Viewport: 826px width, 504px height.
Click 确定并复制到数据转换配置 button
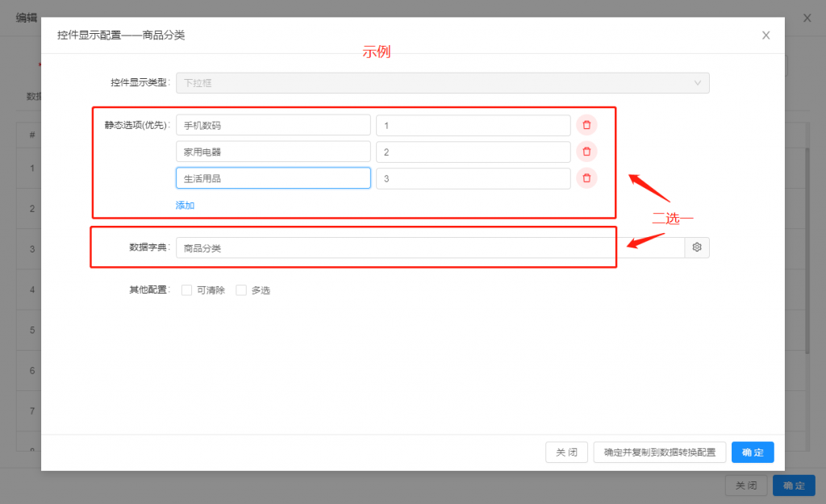[659, 452]
